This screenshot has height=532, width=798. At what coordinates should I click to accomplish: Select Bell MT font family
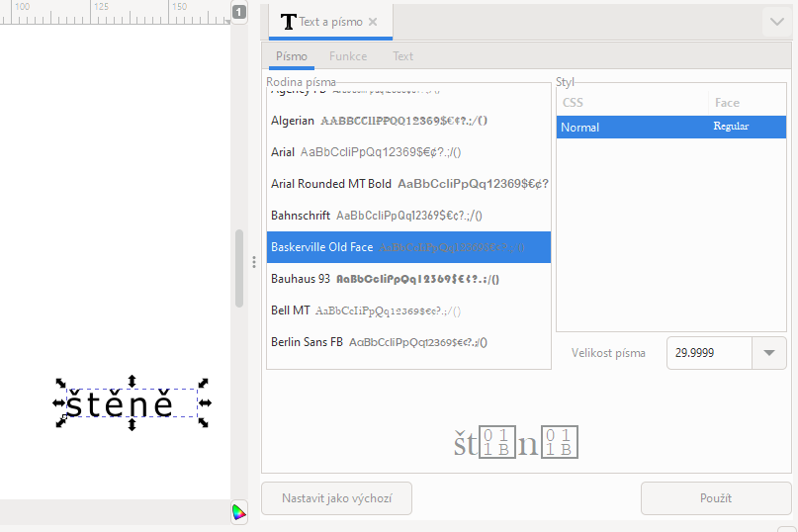point(408,310)
